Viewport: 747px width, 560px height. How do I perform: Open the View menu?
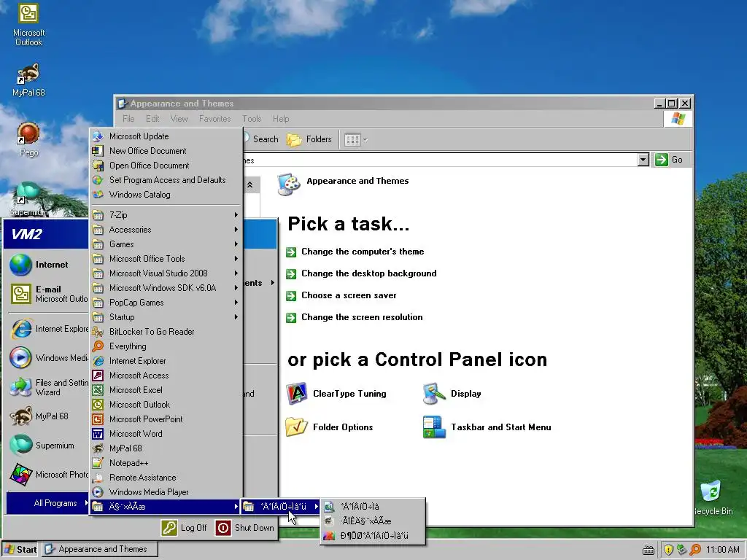179,119
